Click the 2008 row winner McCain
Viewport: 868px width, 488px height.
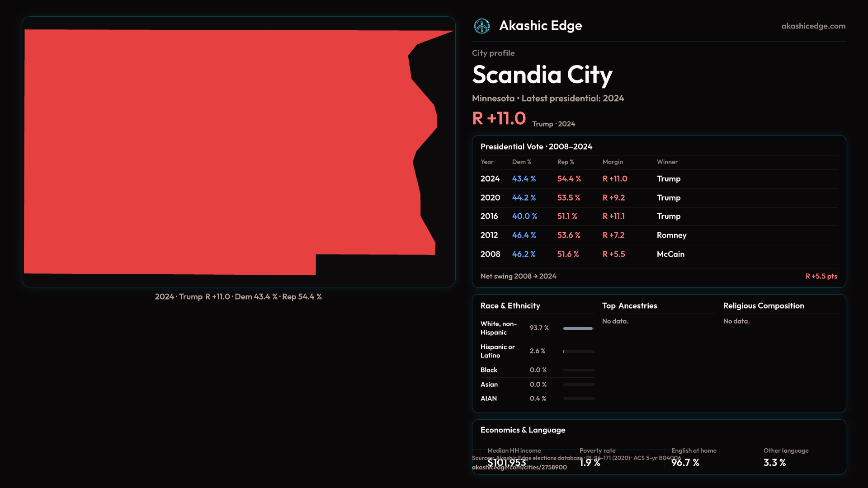670,254
